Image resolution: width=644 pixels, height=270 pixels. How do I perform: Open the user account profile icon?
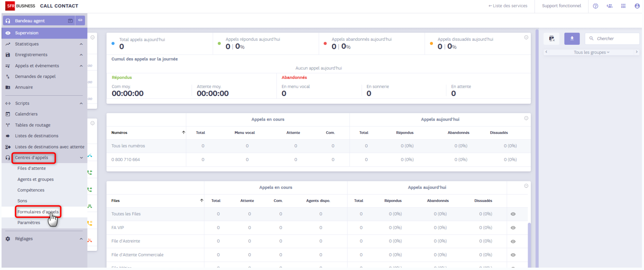tap(637, 6)
